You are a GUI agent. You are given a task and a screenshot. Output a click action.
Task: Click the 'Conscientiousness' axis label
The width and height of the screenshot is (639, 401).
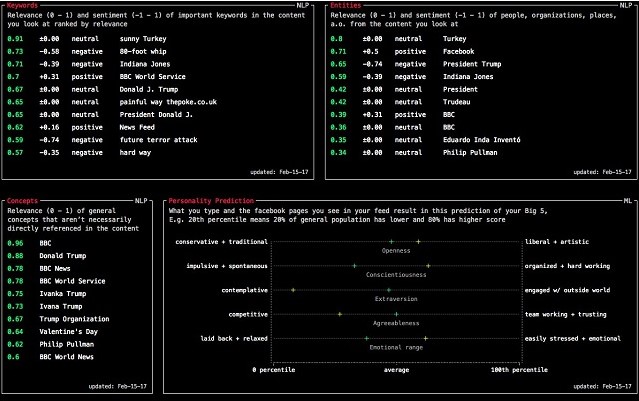click(x=396, y=275)
